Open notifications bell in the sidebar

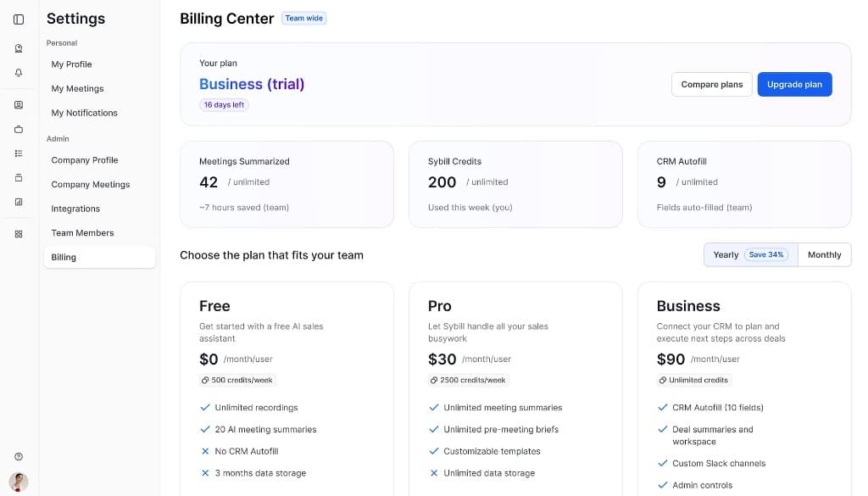click(x=19, y=73)
